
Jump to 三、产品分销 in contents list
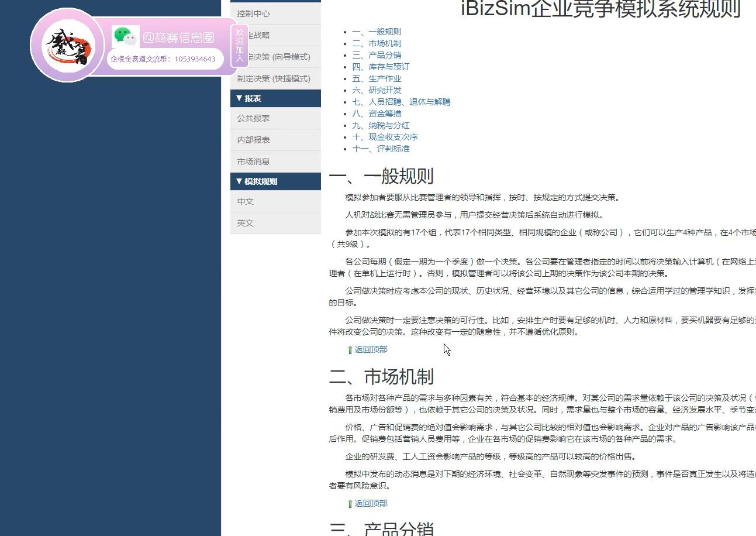coord(377,55)
